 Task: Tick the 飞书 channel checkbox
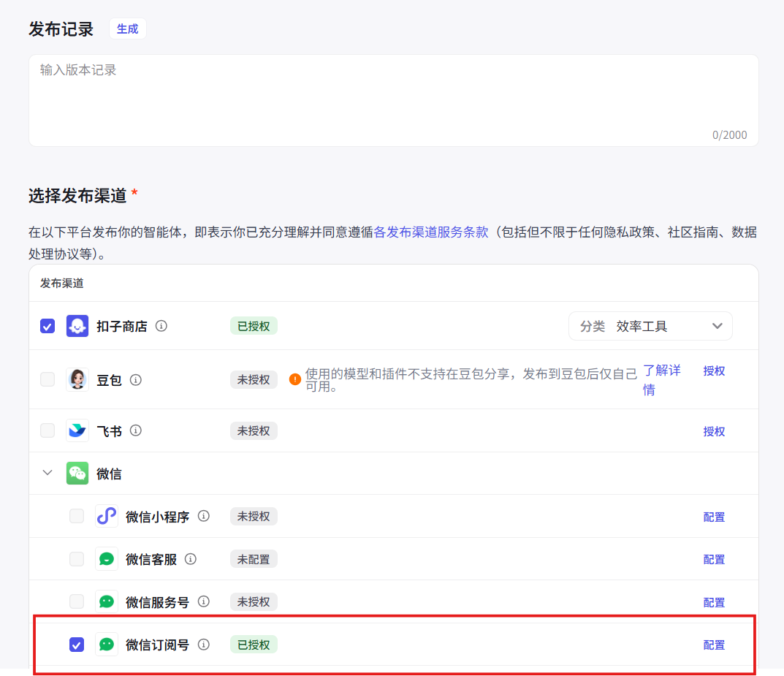(x=47, y=430)
